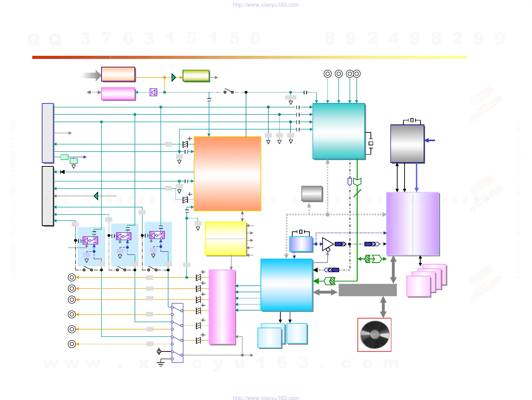Select the blue-outlined multi-switch bank
532x400 pixels.
177,333
